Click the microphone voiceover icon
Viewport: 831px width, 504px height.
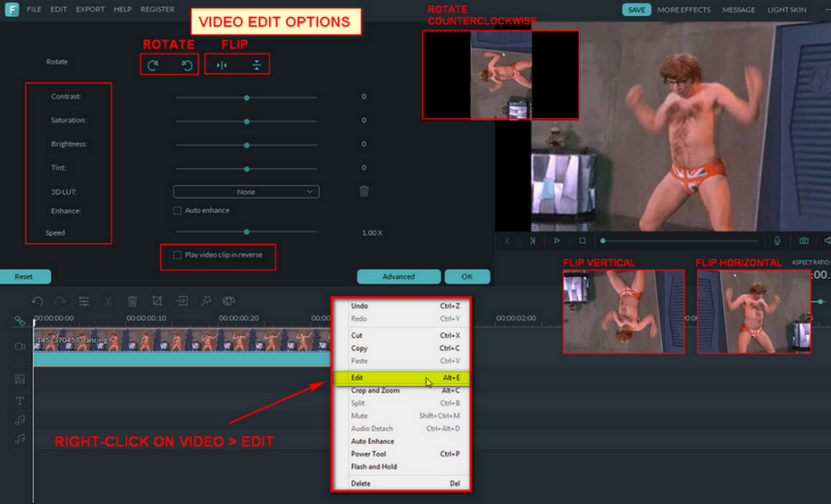(x=777, y=240)
